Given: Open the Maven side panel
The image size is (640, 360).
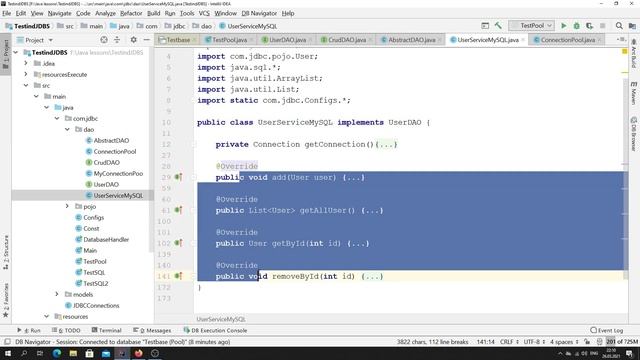Looking at the screenshot, I should coord(633,93).
